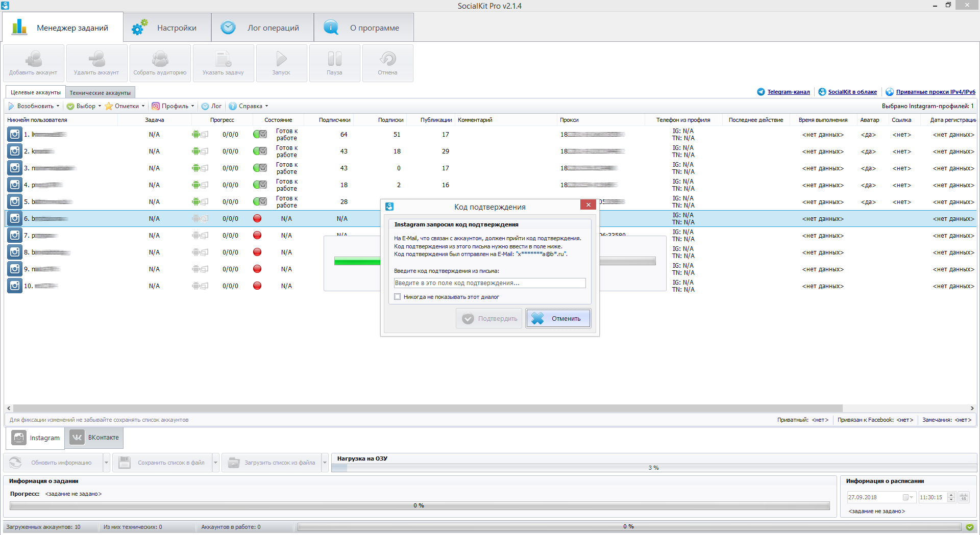This screenshot has width=980, height=535.
Task: Click schedule time stepper up arrow
Action: point(951,495)
